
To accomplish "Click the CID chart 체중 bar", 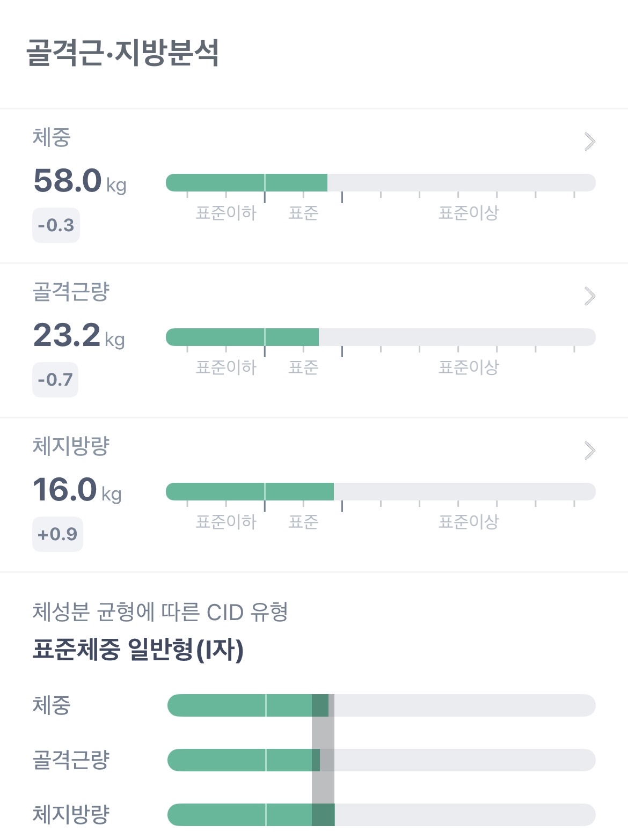I will [x=381, y=705].
